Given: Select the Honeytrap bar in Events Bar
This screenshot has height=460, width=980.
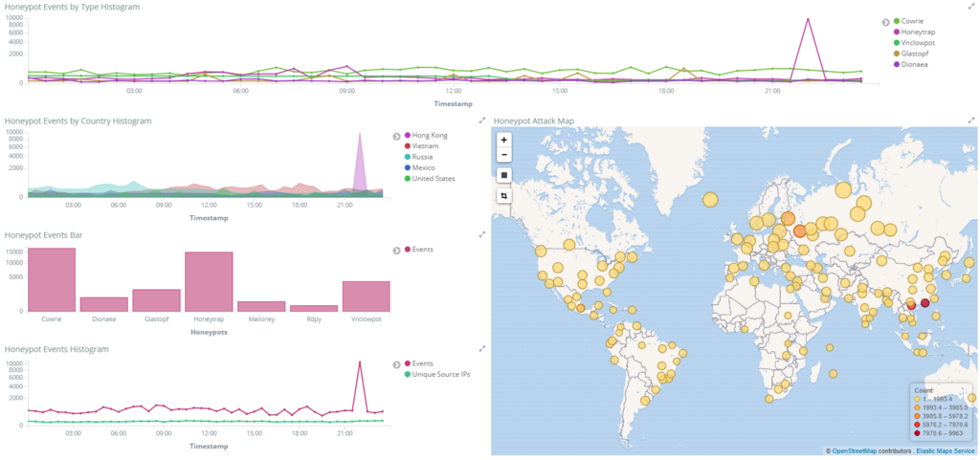Looking at the screenshot, I should click(x=209, y=281).
